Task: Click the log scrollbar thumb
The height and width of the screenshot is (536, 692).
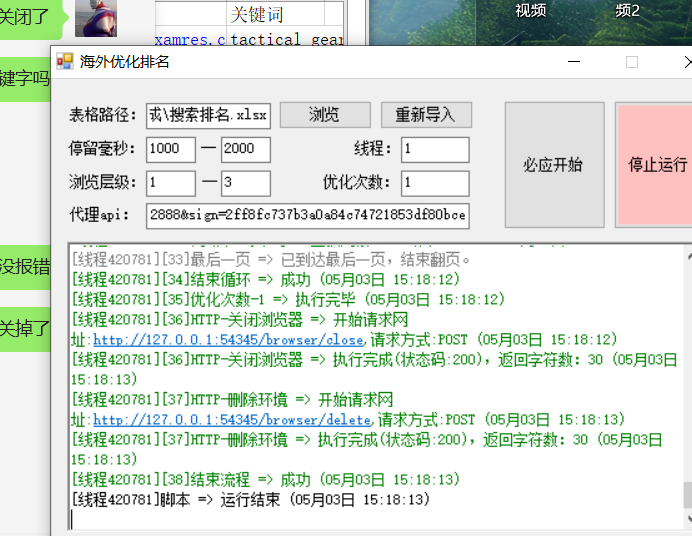Action: (688, 495)
